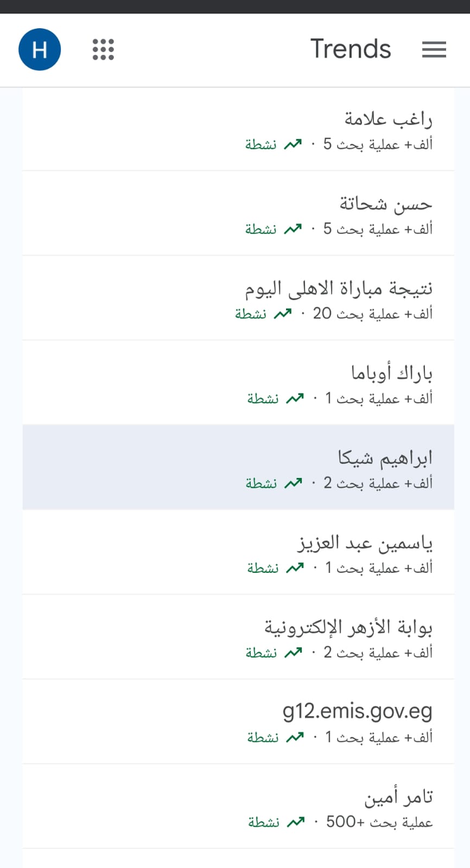The height and width of the screenshot is (868, 470).
Task: Click 20 ألف+ search count text
Action: [373, 314]
